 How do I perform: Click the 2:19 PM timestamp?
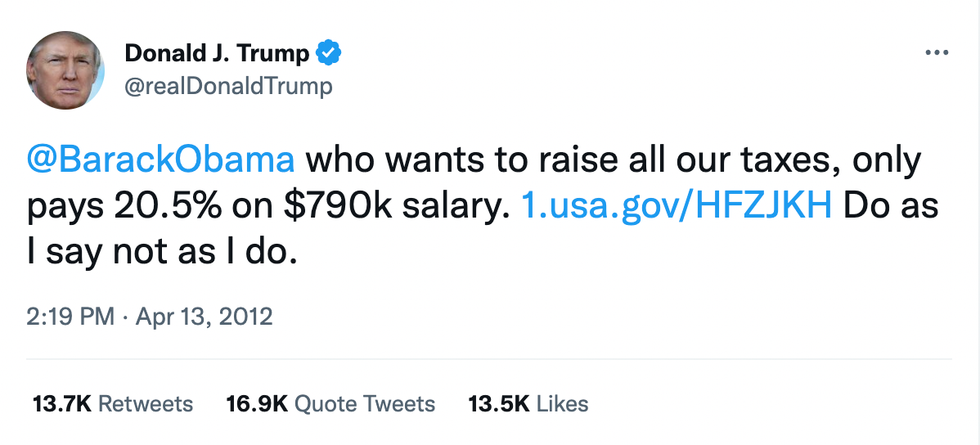click(71, 318)
